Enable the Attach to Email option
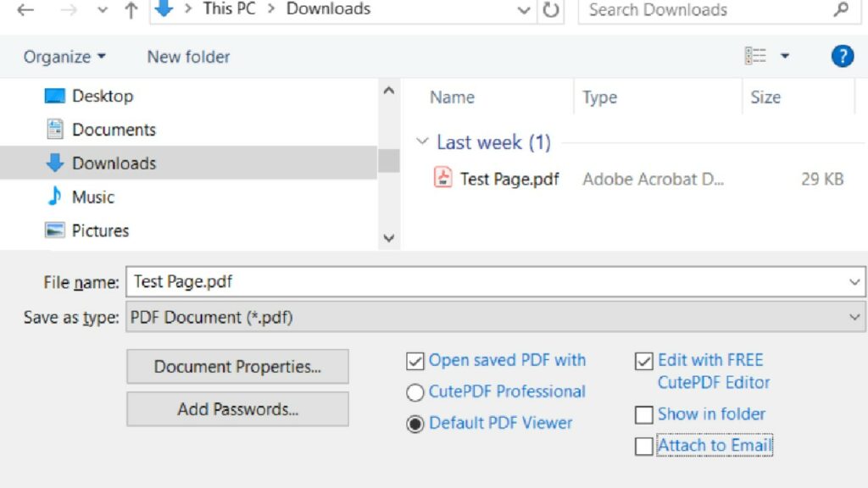Screen dimensions: 868x488 click(x=643, y=446)
